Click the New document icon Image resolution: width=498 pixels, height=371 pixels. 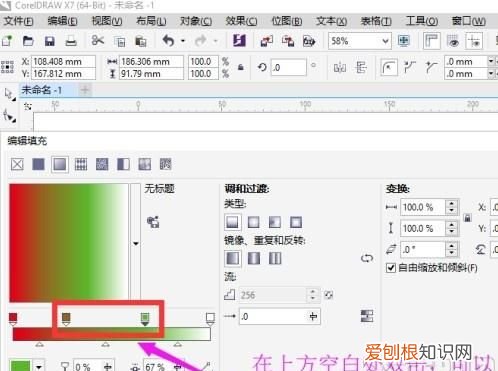point(7,41)
